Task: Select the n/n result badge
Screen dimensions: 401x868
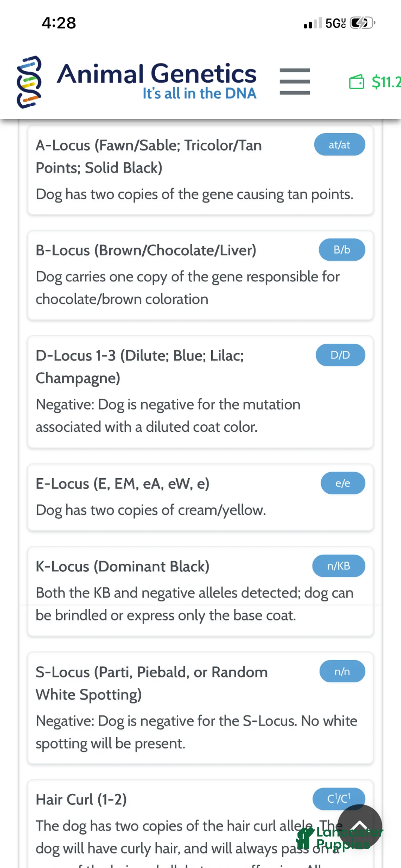Action: click(342, 671)
